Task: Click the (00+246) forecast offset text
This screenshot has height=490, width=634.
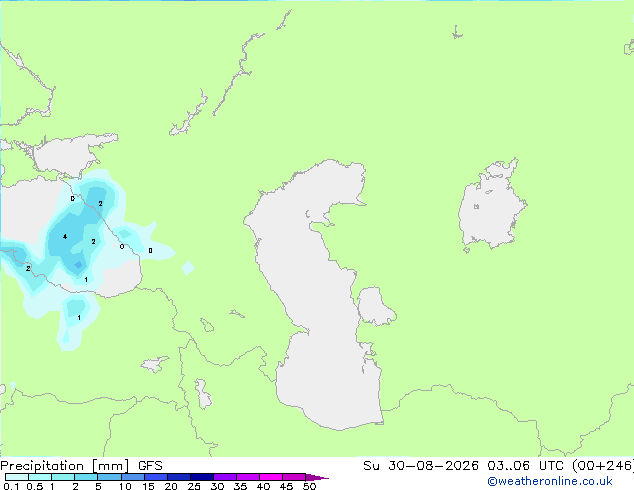Action: point(602,466)
